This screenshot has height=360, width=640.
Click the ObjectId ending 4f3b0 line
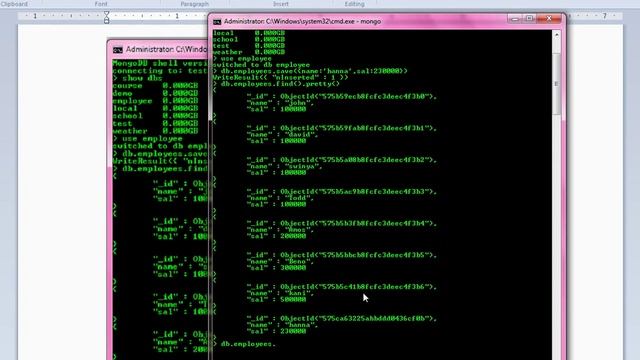342,96
